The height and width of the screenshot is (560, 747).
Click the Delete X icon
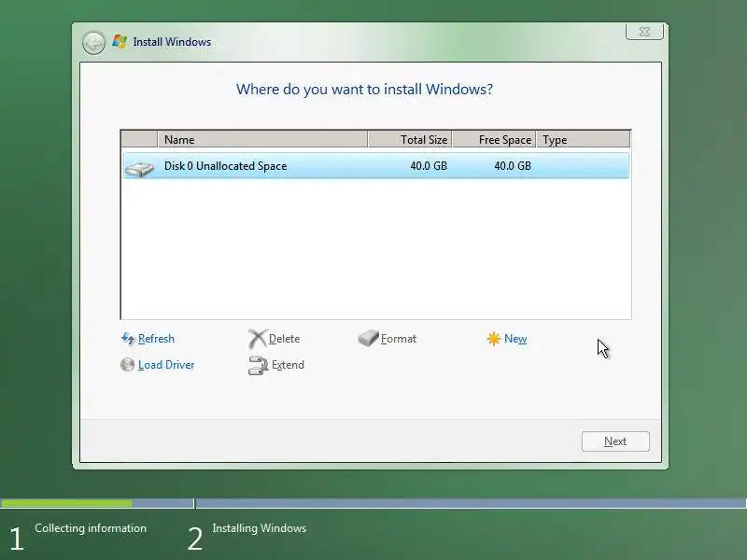click(x=258, y=339)
